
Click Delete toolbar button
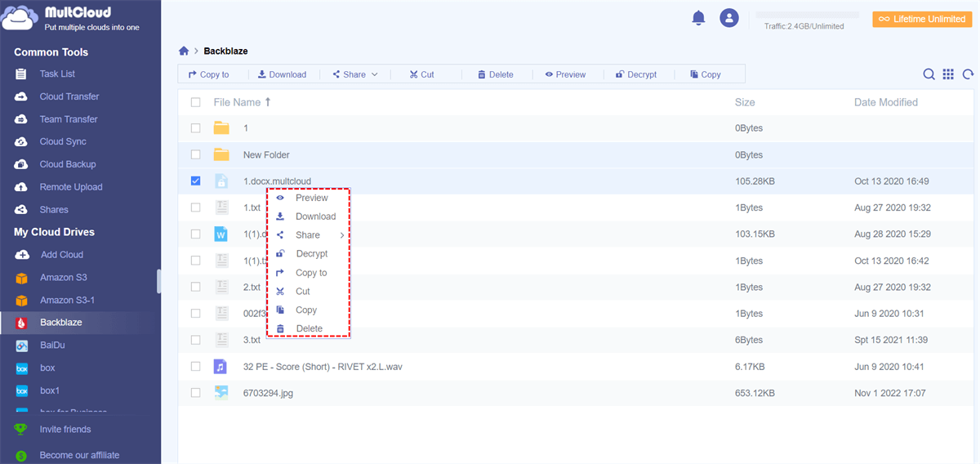point(495,74)
